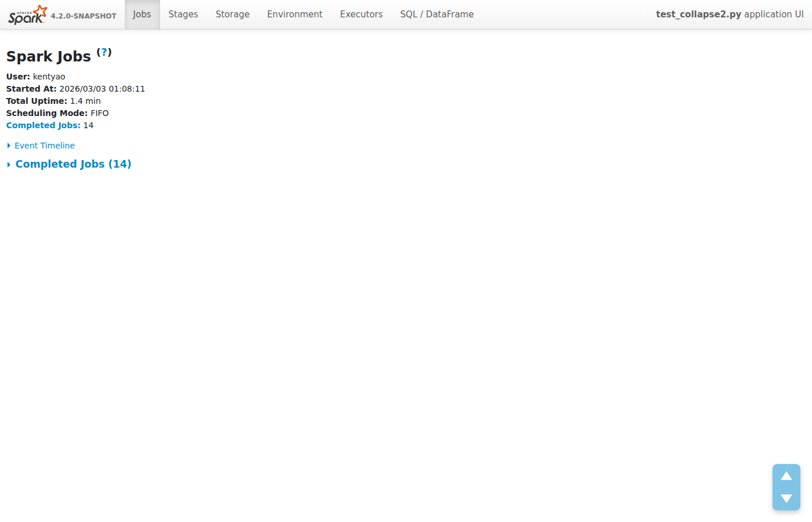Select the 4.2.0-SNAPSHOT version text
Screen dimensions: 812x522
click(x=84, y=16)
